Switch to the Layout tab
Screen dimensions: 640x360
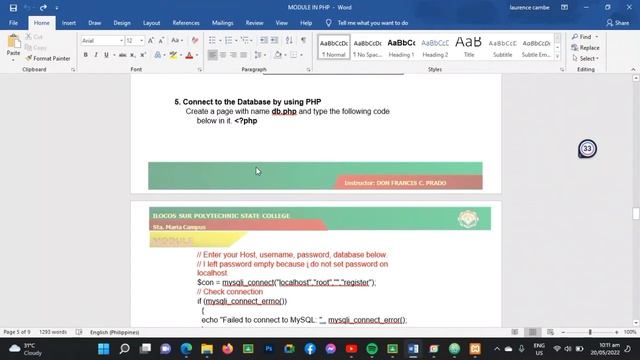point(151,23)
